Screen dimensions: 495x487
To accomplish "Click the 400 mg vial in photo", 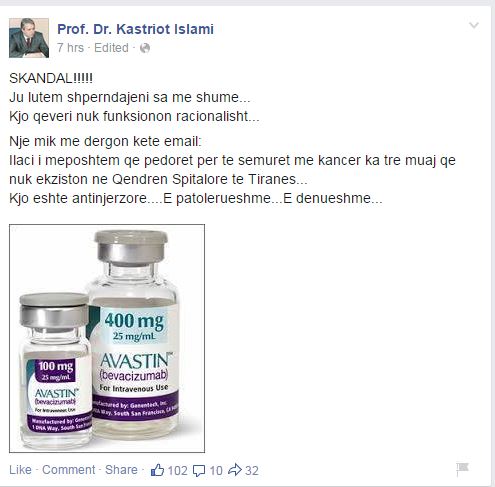I will click(x=134, y=335).
